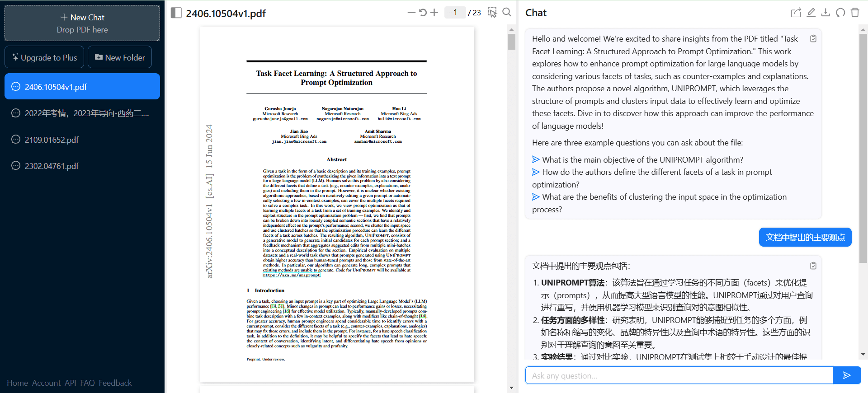The height and width of the screenshot is (393, 868).
Task: Click the author name Amit Sharma
Action: (378, 131)
